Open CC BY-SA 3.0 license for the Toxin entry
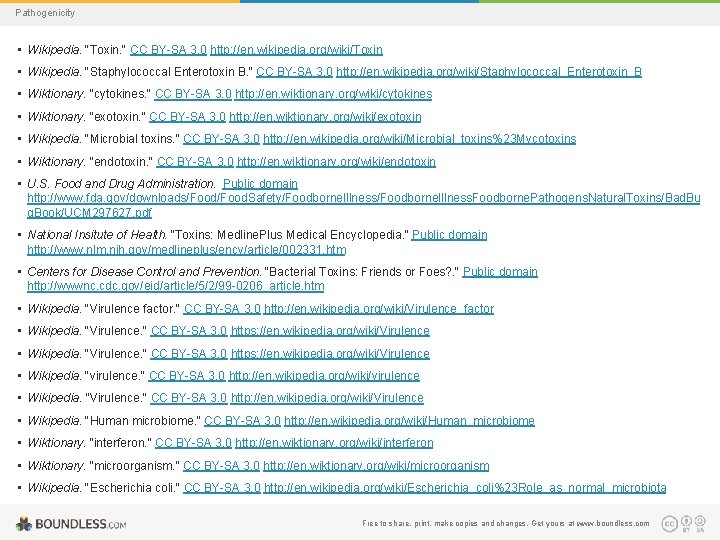 pos(168,50)
